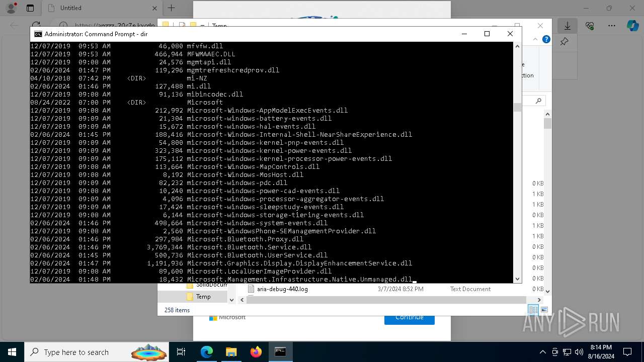Click File Explorer horizontal scroll left arrow
644x362 pixels.
tap(242, 300)
